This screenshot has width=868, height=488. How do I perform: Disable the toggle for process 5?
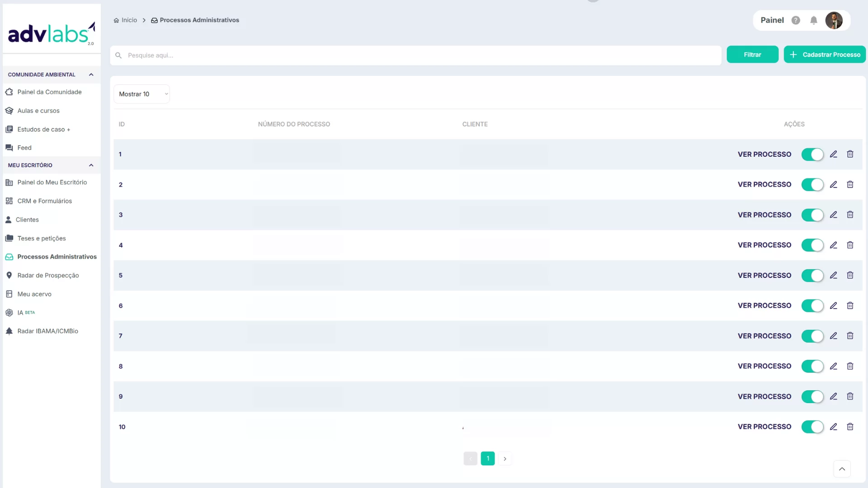click(x=812, y=276)
